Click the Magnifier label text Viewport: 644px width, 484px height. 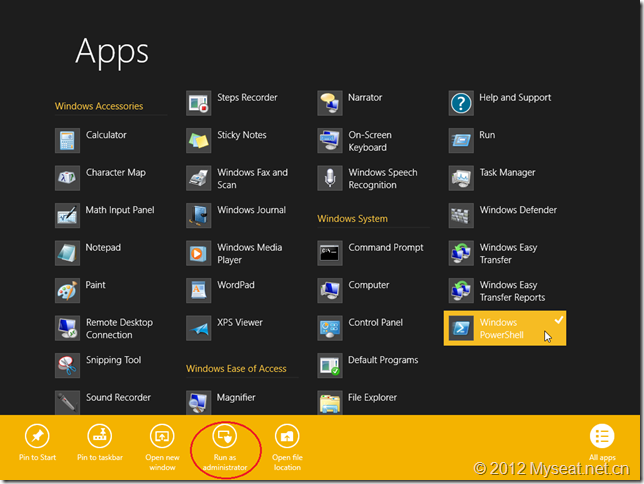click(x=236, y=397)
